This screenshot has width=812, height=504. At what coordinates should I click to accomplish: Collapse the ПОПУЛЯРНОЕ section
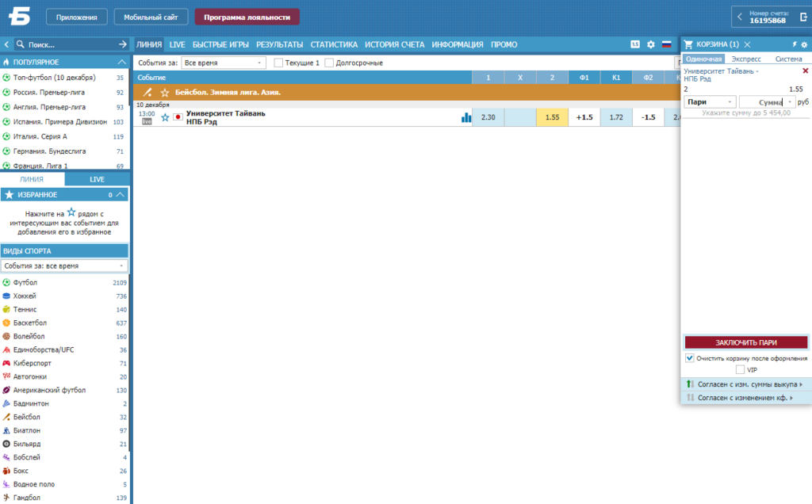(x=121, y=62)
